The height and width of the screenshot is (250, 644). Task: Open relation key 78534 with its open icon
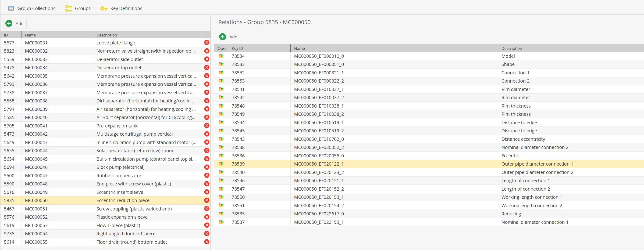(221, 56)
